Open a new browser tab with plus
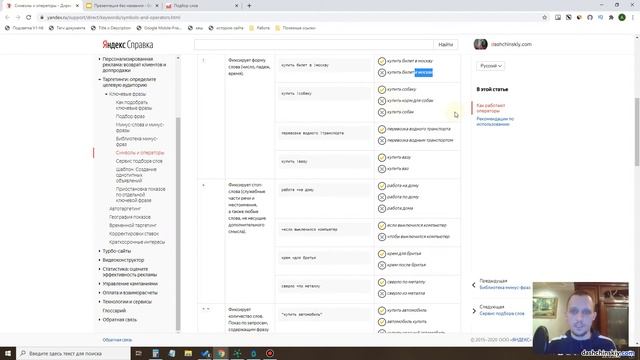 coord(249,6)
